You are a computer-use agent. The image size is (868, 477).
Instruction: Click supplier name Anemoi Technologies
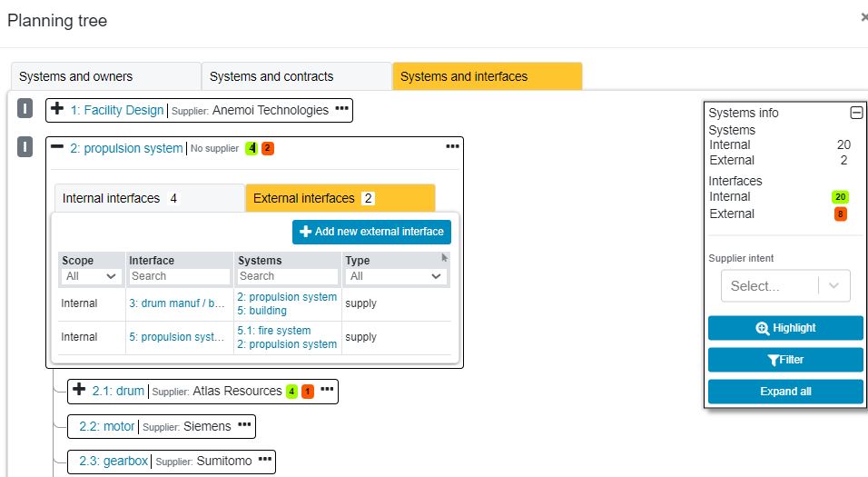pyautogui.click(x=271, y=110)
